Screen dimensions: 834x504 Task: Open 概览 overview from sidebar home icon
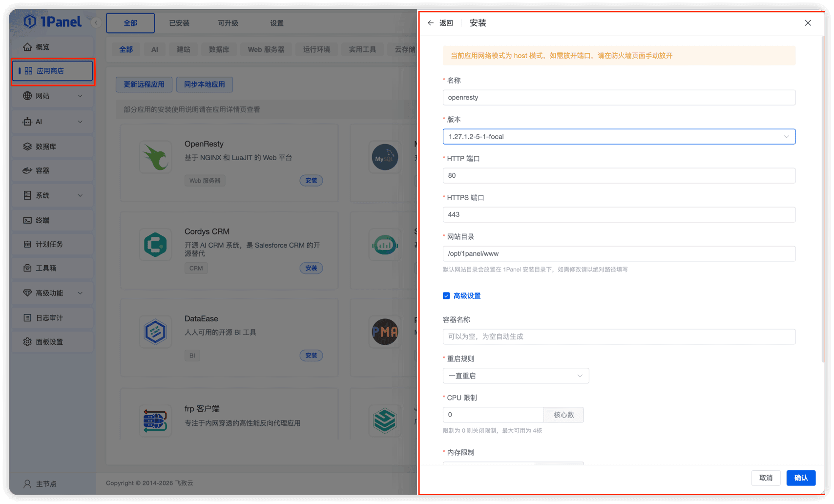(x=27, y=47)
